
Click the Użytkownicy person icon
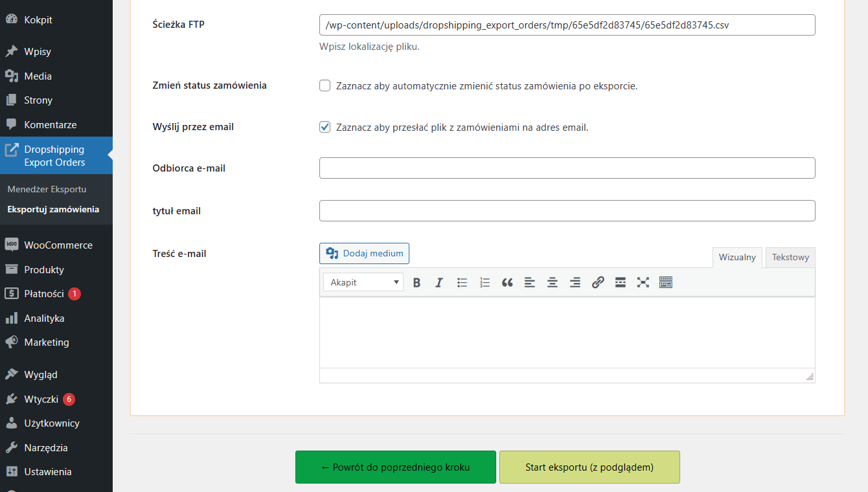pyautogui.click(x=11, y=423)
